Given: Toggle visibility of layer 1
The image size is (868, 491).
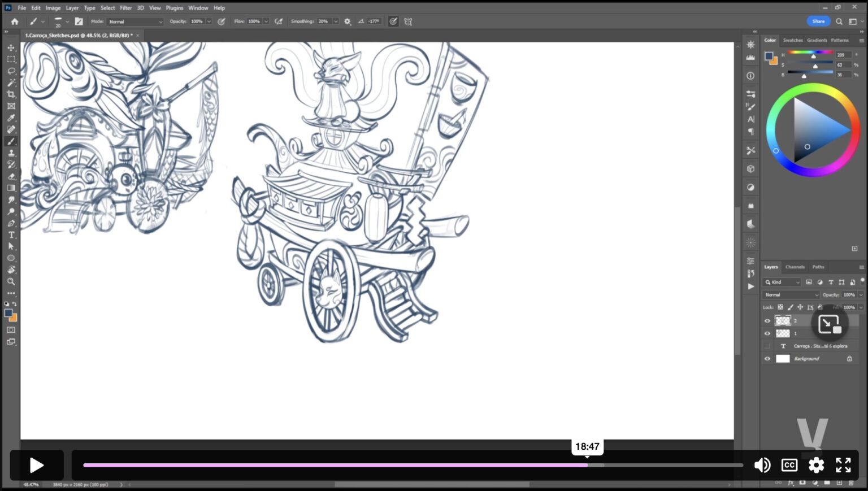Looking at the screenshot, I should point(767,333).
